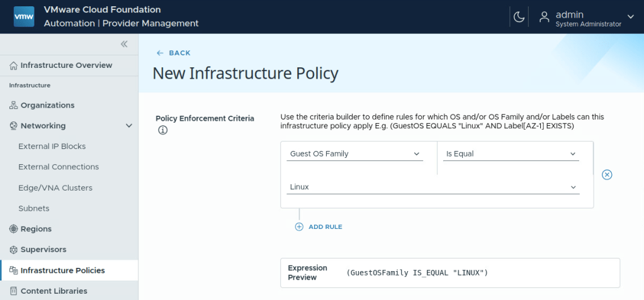Open the Linux value dropdown
Image resolution: width=644 pixels, height=300 pixels.
click(x=433, y=187)
